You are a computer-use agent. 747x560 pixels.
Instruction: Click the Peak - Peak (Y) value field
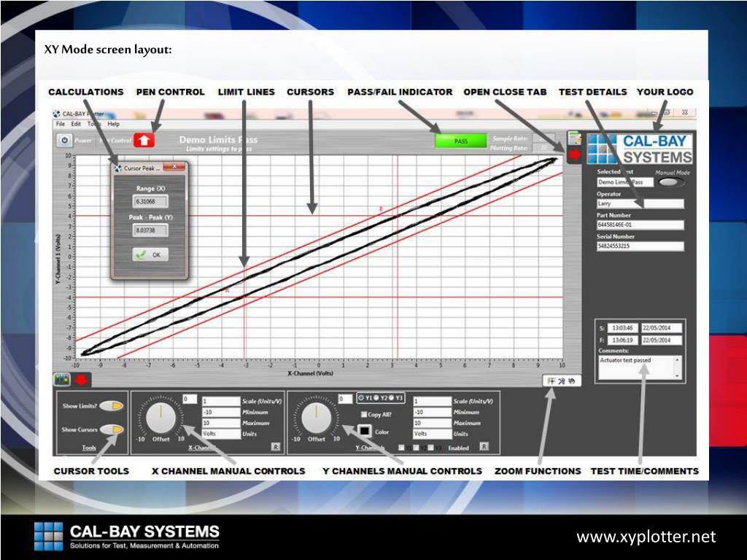[150, 230]
